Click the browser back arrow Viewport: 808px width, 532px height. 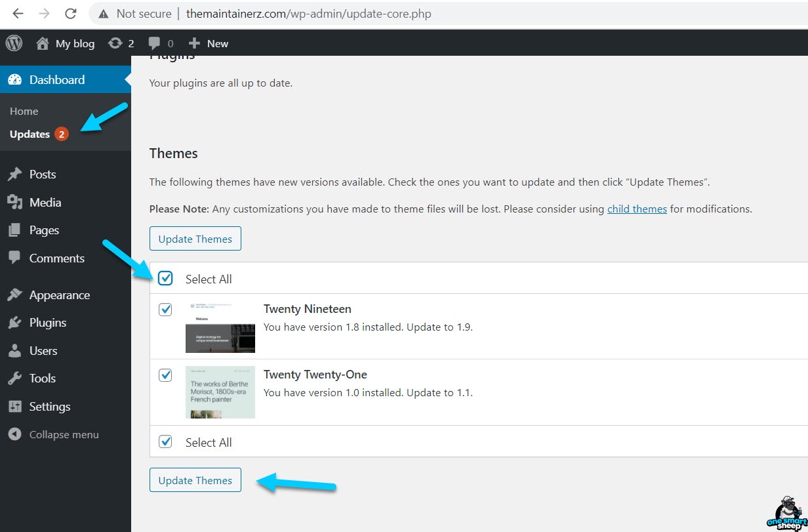pyautogui.click(x=18, y=13)
